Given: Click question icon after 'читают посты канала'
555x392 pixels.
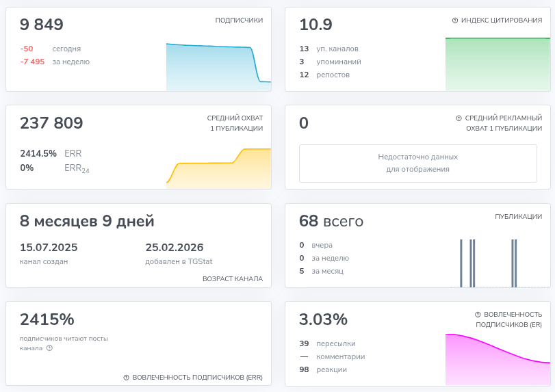Looking at the screenshot, I should click(x=49, y=348).
